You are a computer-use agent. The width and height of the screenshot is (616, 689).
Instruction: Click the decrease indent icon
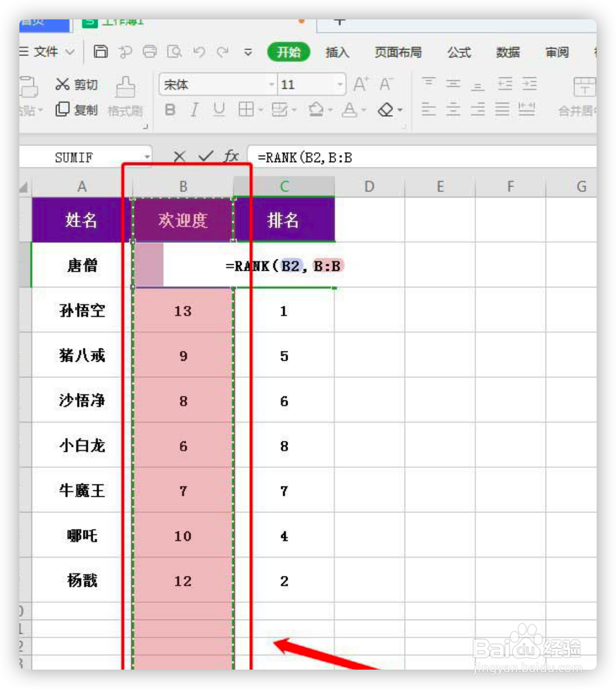(505, 83)
